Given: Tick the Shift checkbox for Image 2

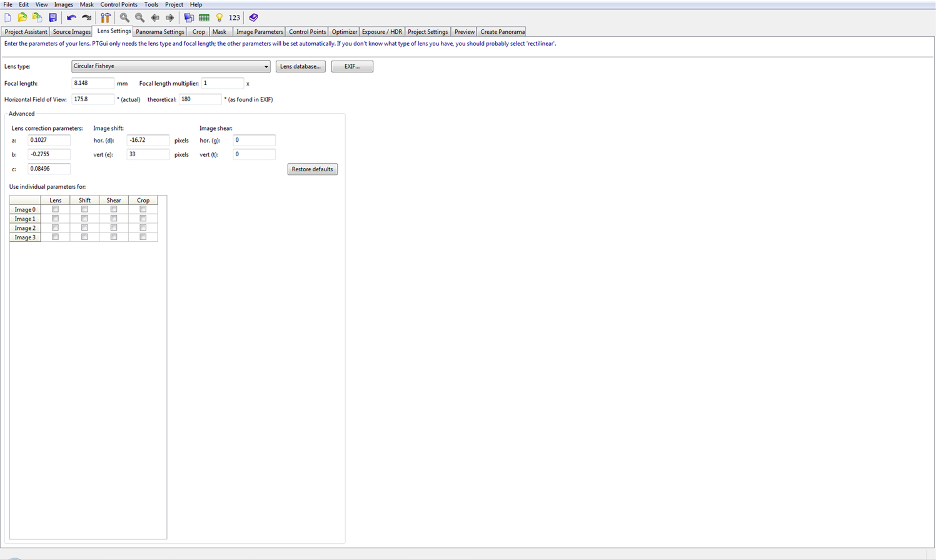Looking at the screenshot, I should click(84, 228).
